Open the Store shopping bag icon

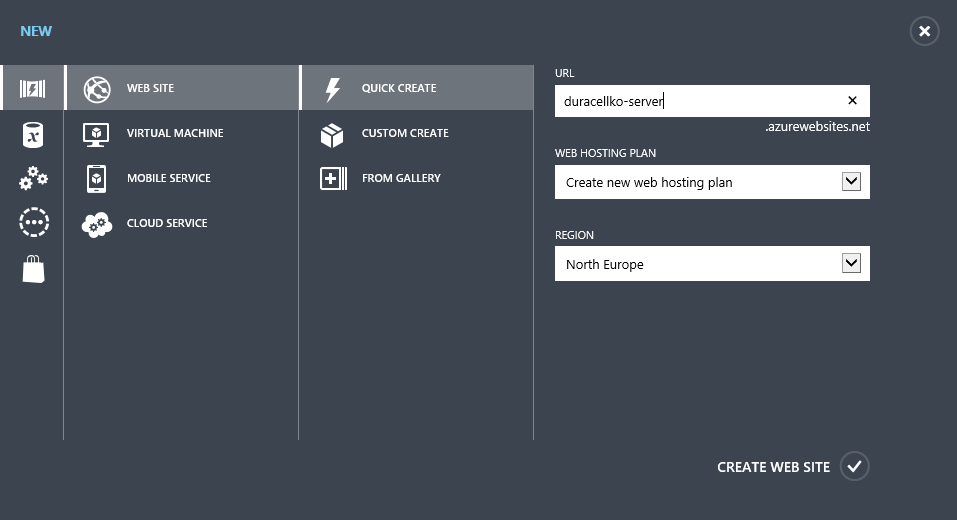[x=34, y=269]
